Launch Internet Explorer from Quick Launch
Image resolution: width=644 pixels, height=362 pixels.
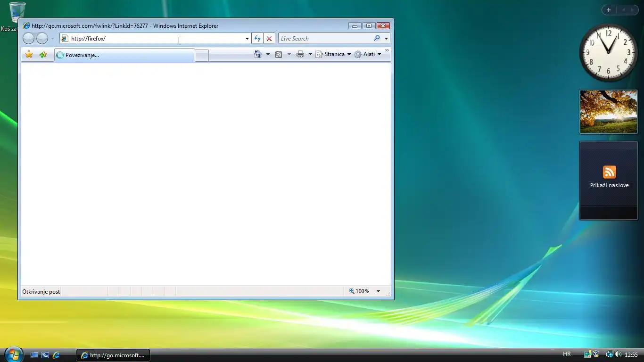tap(56, 355)
